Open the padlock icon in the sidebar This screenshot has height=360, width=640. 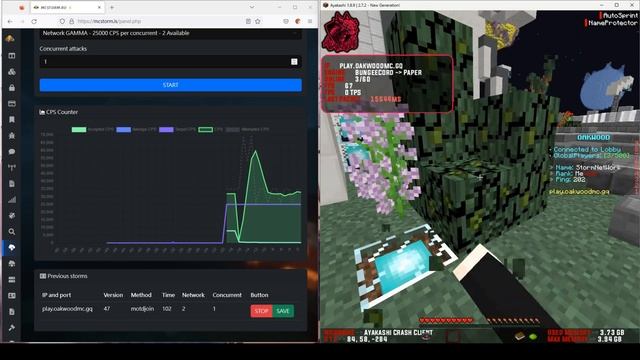coord(12,88)
